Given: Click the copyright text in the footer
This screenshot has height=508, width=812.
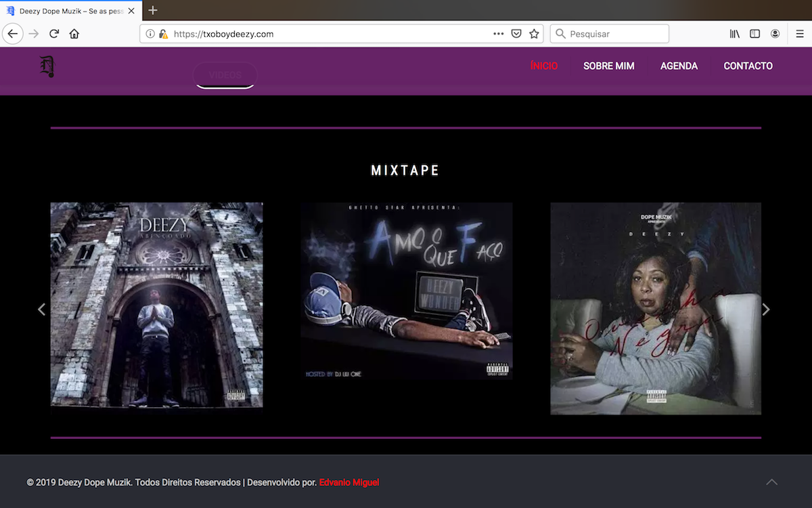Looking at the screenshot, I should click(172, 482).
